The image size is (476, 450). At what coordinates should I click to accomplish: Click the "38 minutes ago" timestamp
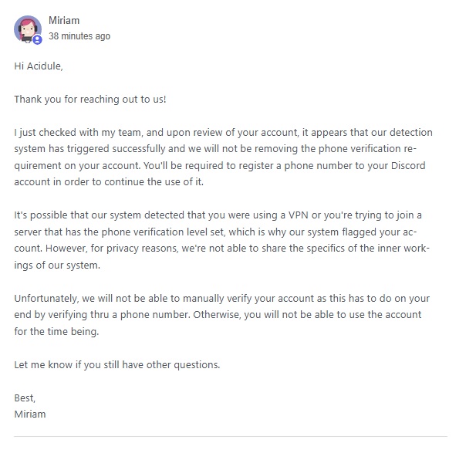coord(79,36)
